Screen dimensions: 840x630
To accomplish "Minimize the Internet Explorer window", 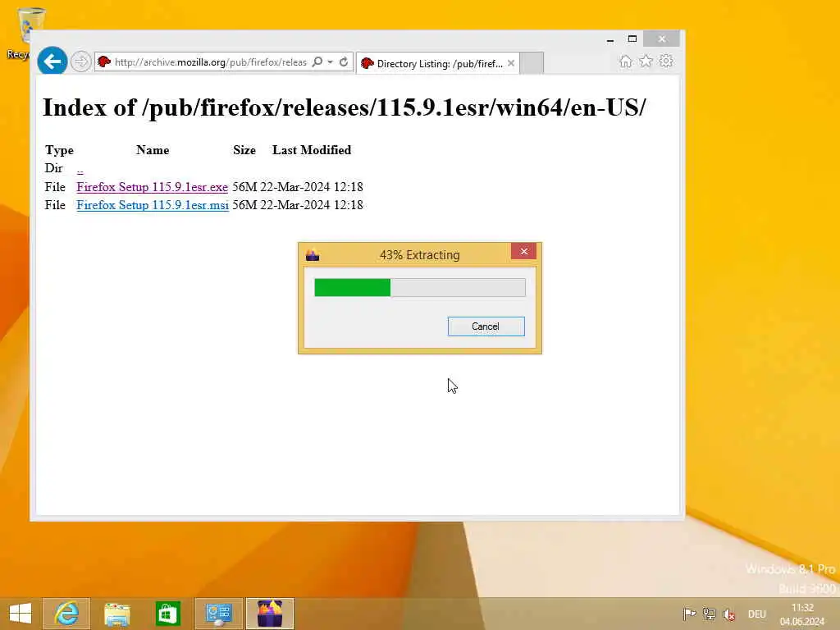I will click(610, 39).
